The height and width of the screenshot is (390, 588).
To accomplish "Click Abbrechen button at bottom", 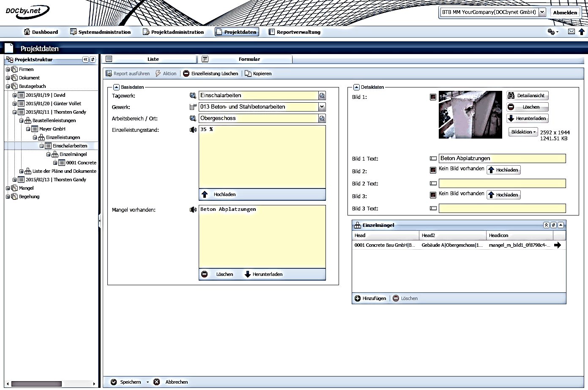I will [171, 382].
